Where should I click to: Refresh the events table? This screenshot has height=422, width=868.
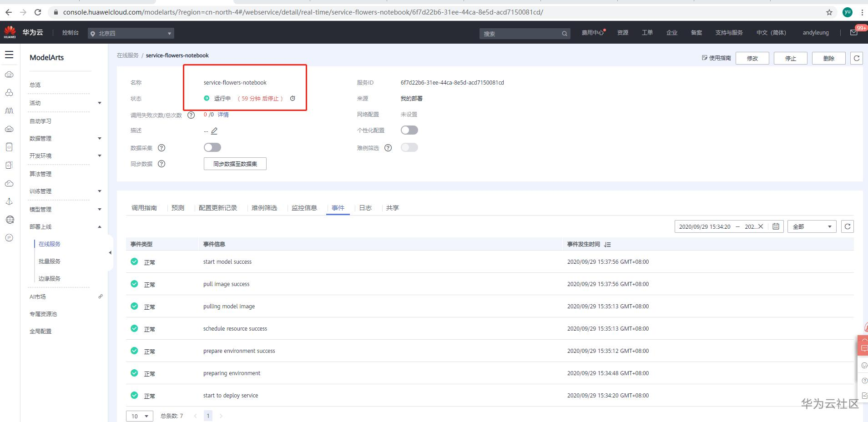click(x=848, y=226)
